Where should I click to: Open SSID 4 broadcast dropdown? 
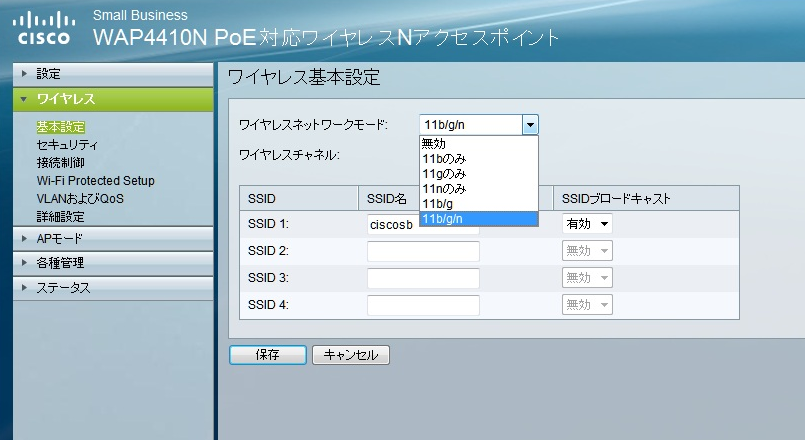[587, 305]
